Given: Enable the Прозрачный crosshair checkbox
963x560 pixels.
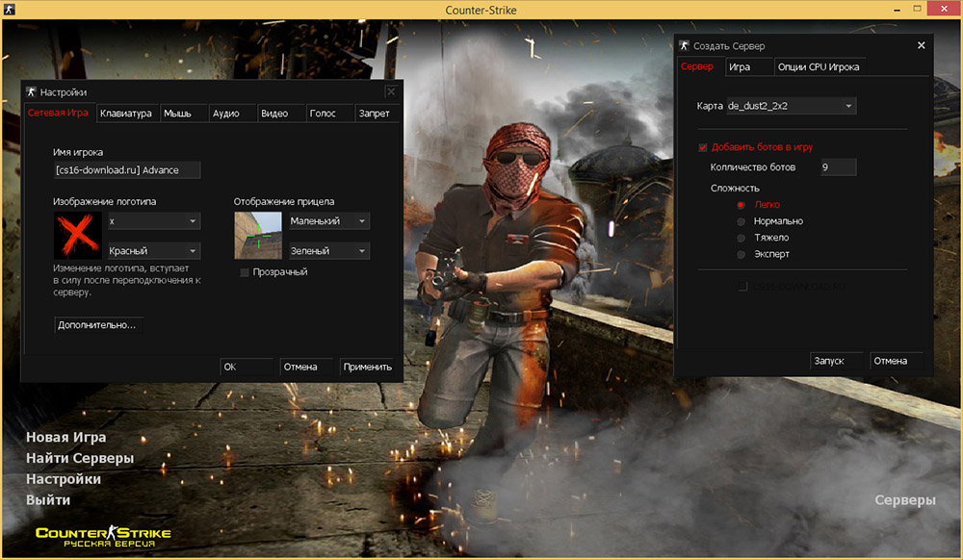Looking at the screenshot, I should click(245, 272).
